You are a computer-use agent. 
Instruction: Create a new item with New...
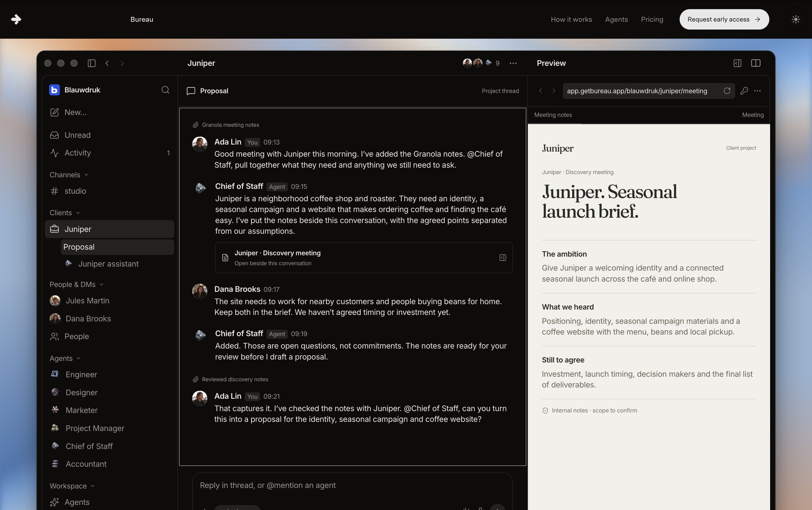tap(110, 112)
